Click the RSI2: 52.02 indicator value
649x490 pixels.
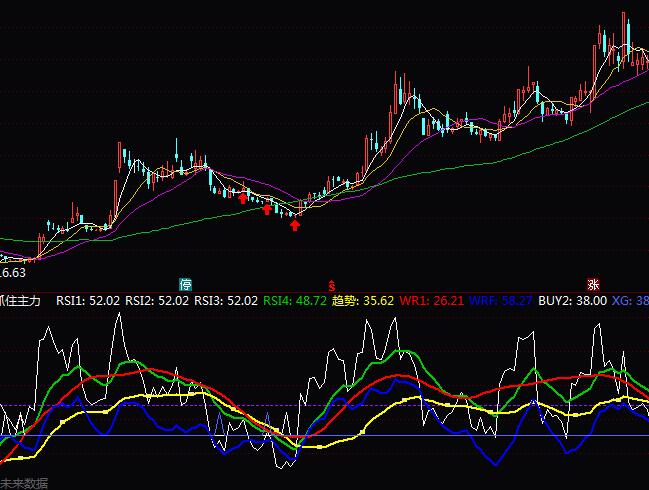coord(157,300)
